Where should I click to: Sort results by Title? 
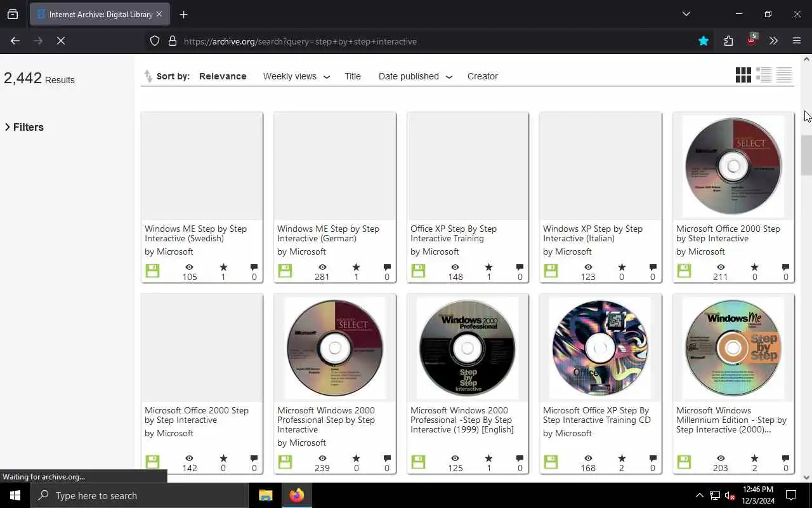click(353, 76)
